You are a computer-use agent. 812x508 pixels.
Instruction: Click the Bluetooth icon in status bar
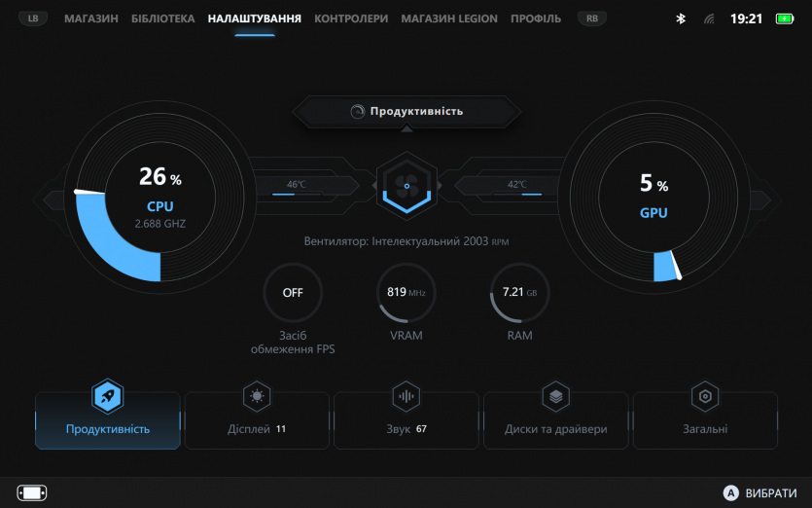click(681, 18)
